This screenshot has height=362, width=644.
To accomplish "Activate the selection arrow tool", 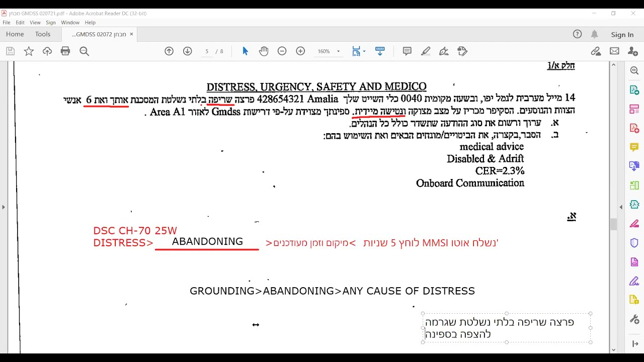I will [245, 51].
